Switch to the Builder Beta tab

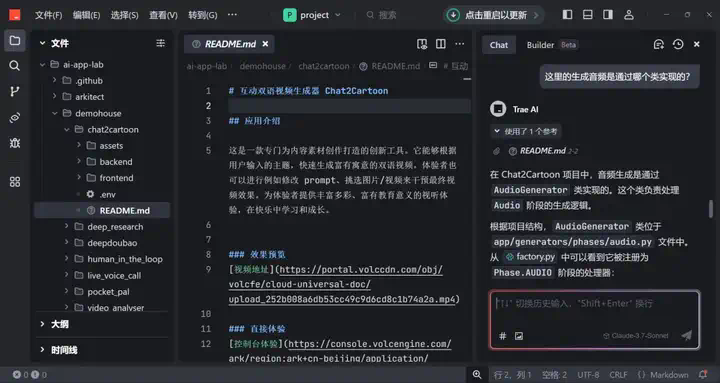(551, 45)
